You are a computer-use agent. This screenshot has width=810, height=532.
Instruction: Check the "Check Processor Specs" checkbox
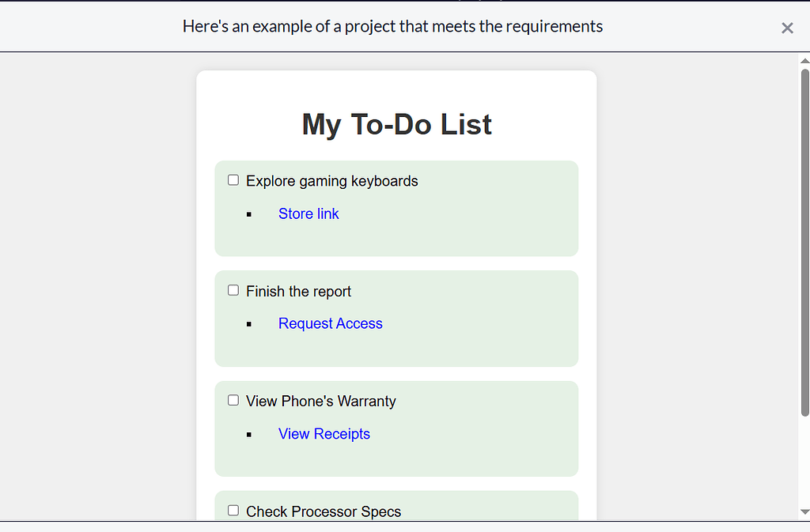pos(233,510)
